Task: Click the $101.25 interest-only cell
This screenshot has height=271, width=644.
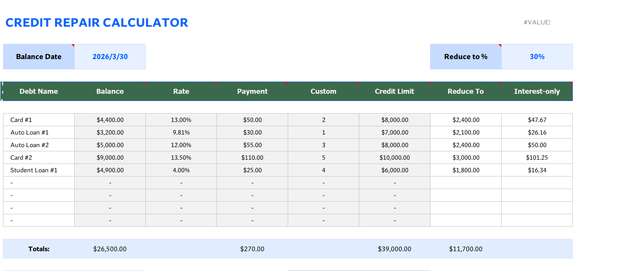Action: (x=537, y=157)
